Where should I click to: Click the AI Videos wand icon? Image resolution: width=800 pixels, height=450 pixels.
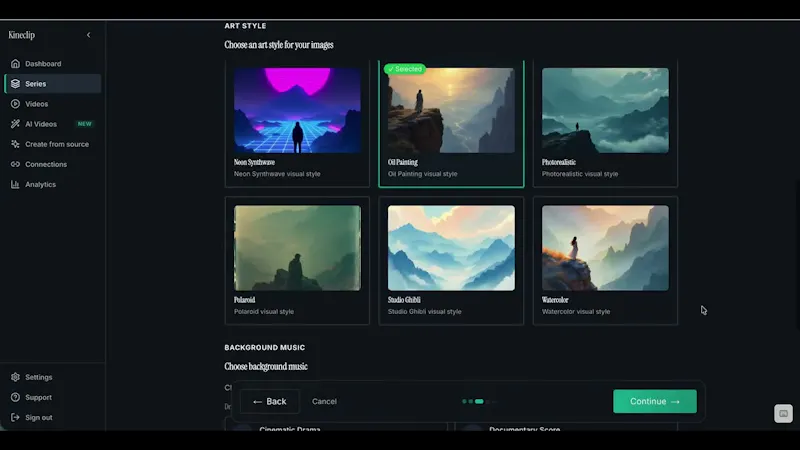(x=15, y=124)
